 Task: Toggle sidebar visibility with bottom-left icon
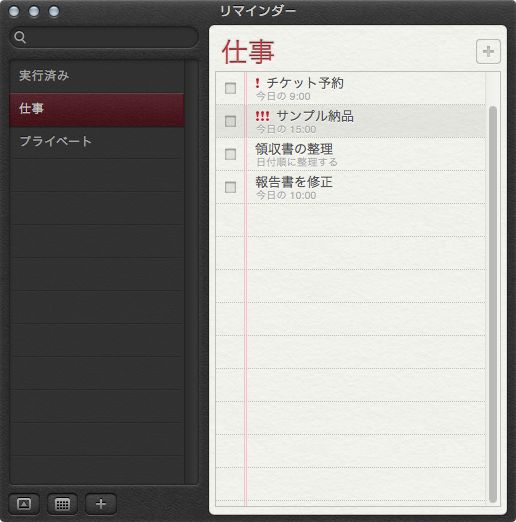tap(24, 504)
